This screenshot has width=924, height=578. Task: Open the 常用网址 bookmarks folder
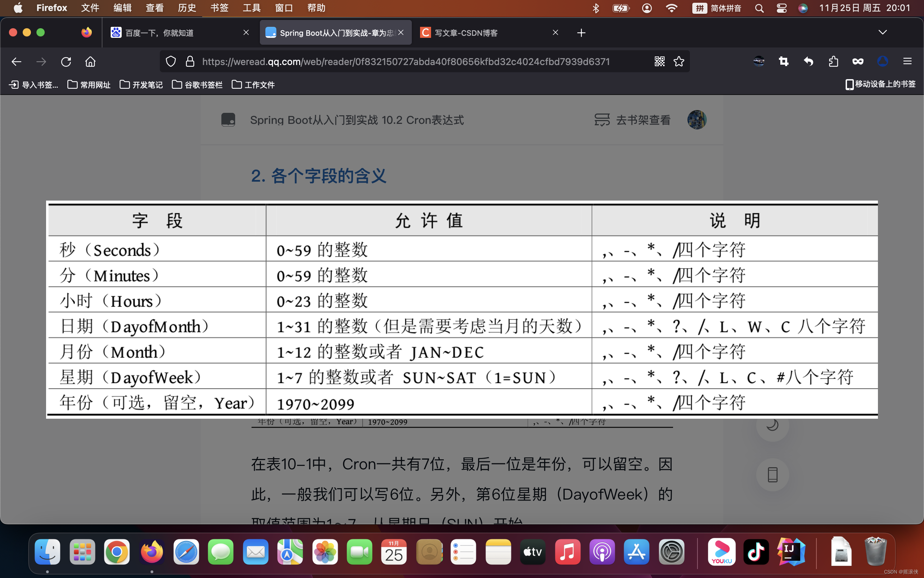89,85
